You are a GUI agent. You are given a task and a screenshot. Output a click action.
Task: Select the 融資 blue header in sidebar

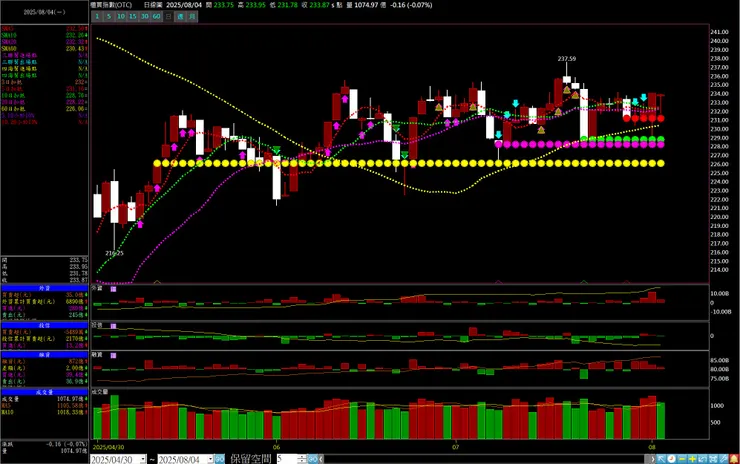click(44, 354)
